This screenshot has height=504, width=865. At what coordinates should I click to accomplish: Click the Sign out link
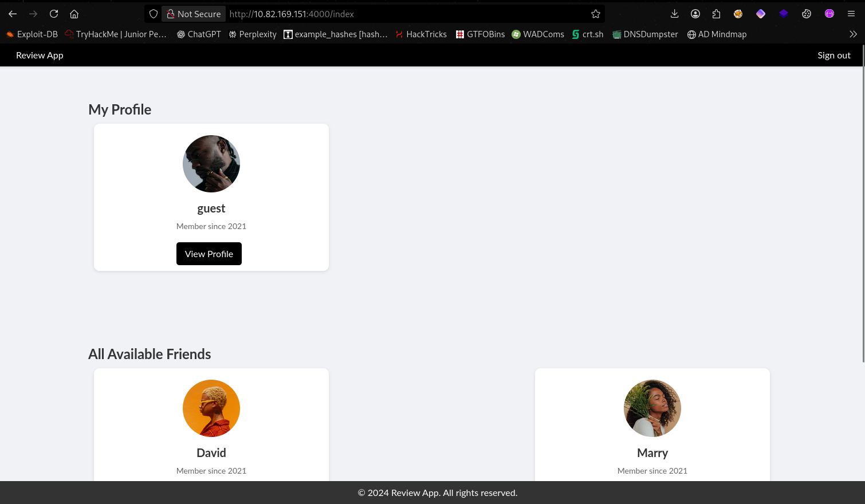pyautogui.click(x=833, y=56)
